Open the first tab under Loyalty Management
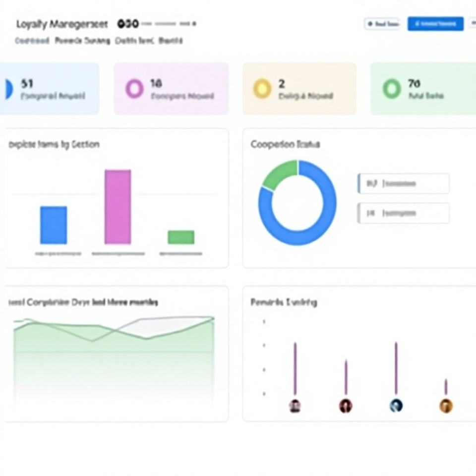Image resolution: width=476 pixels, height=476 pixels. tap(32, 41)
